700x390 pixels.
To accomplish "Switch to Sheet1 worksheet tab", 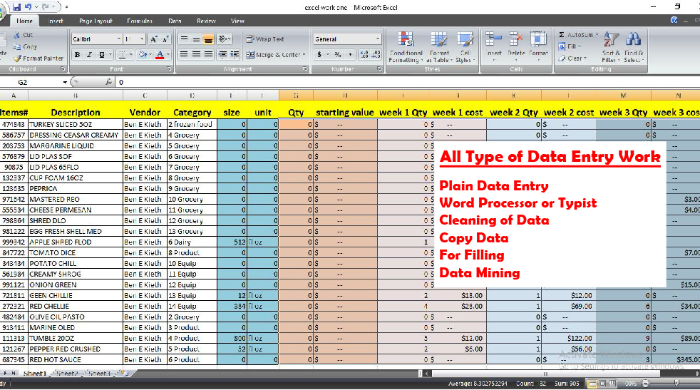I will click(x=34, y=373).
